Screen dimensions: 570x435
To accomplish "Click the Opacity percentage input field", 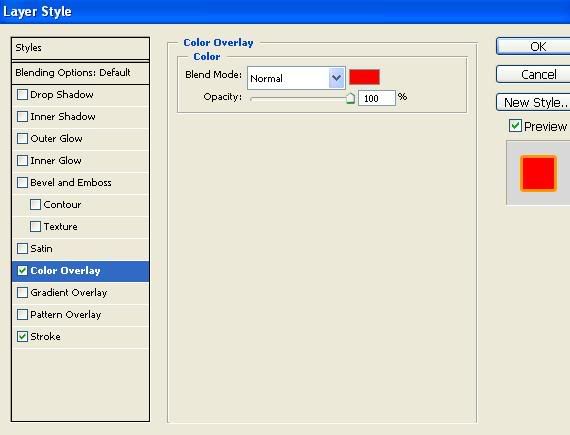I will [377, 98].
